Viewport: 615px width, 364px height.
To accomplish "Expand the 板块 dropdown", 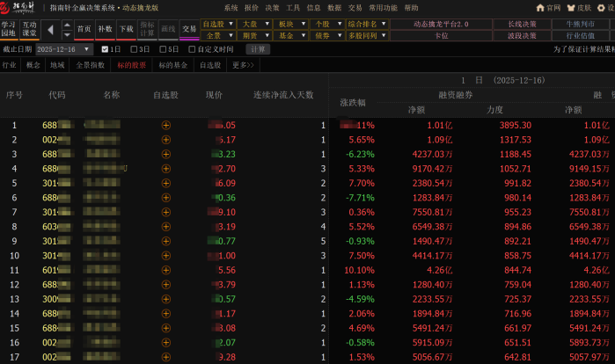I will 304,24.
